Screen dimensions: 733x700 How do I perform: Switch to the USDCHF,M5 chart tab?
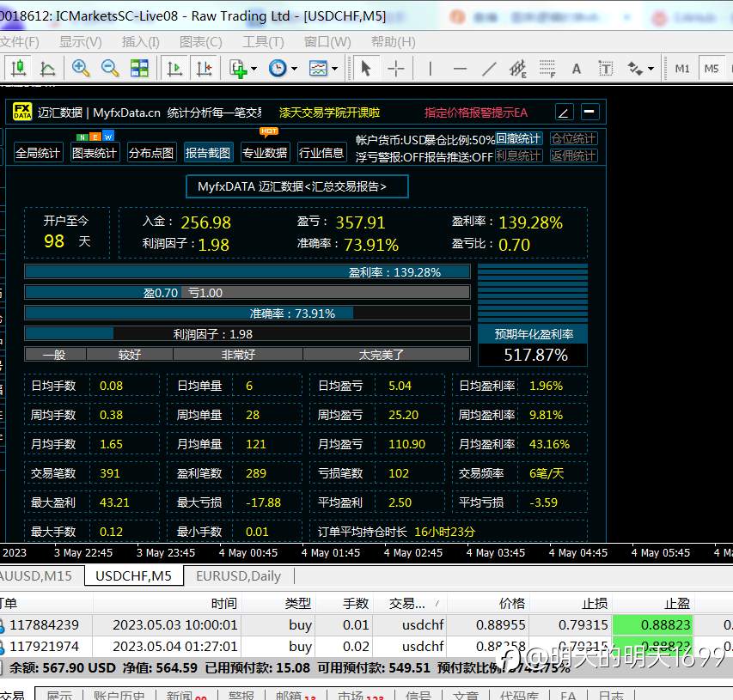134,575
